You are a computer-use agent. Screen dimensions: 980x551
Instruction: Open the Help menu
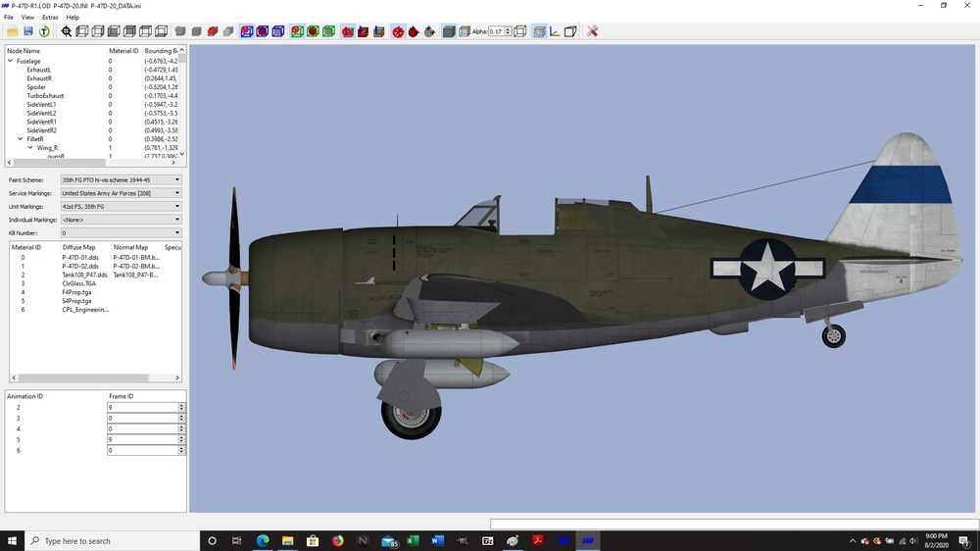[x=73, y=18]
